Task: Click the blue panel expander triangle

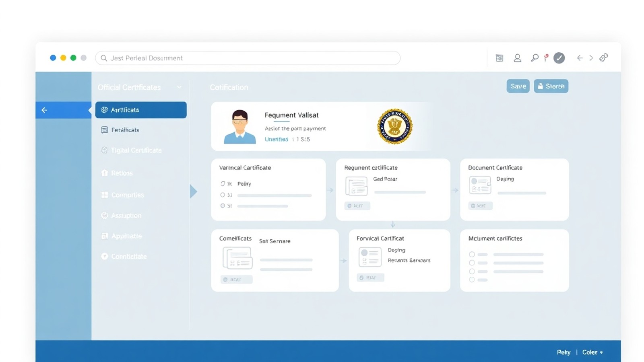Action: tap(194, 191)
